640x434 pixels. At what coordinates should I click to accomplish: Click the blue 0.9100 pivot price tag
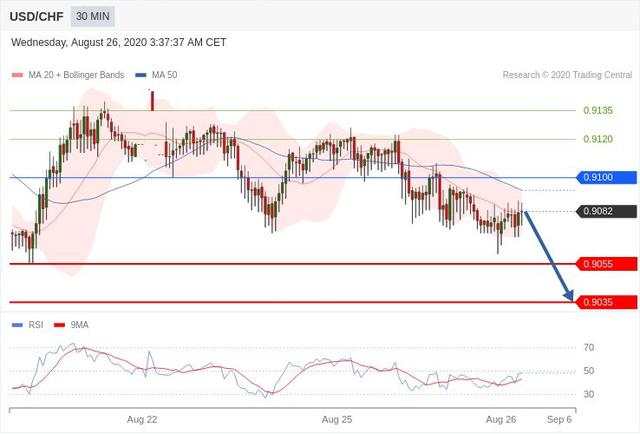607,177
